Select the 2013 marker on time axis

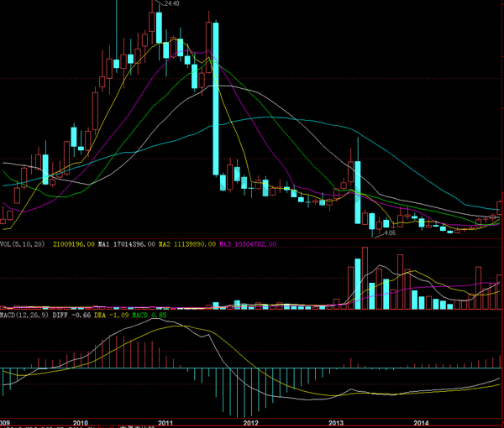click(x=337, y=422)
